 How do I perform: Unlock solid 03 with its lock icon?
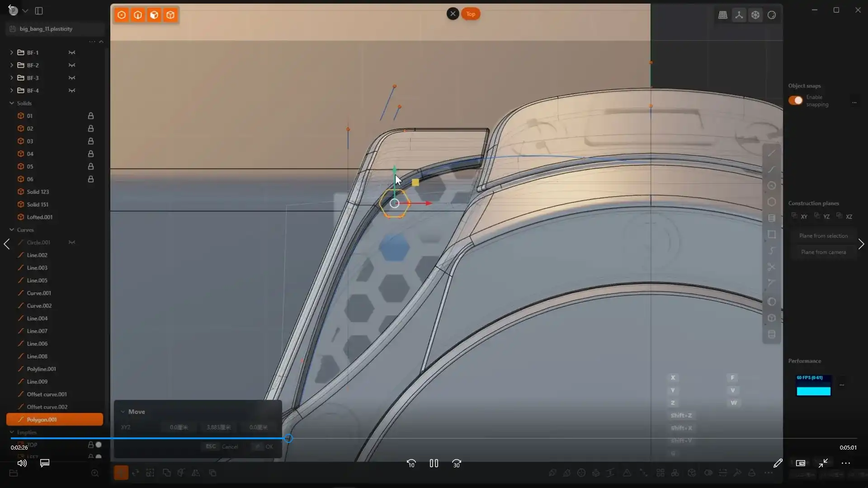click(90, 141)
